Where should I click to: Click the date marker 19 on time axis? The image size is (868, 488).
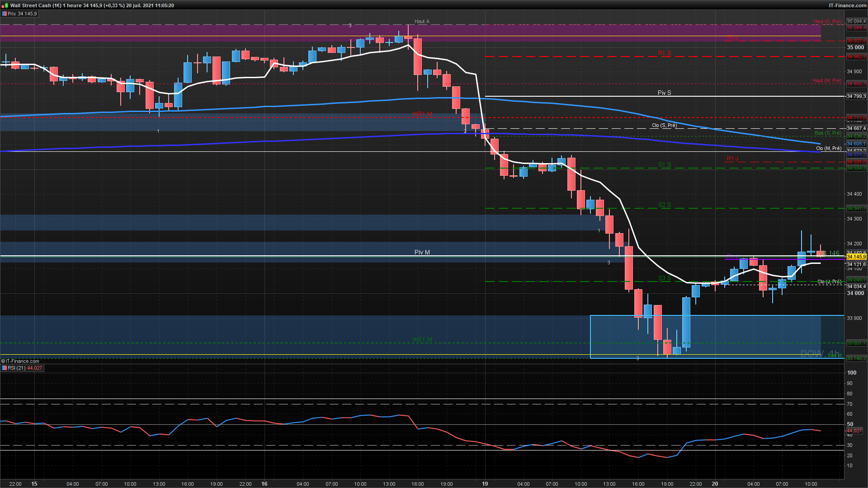coord(485,483)
